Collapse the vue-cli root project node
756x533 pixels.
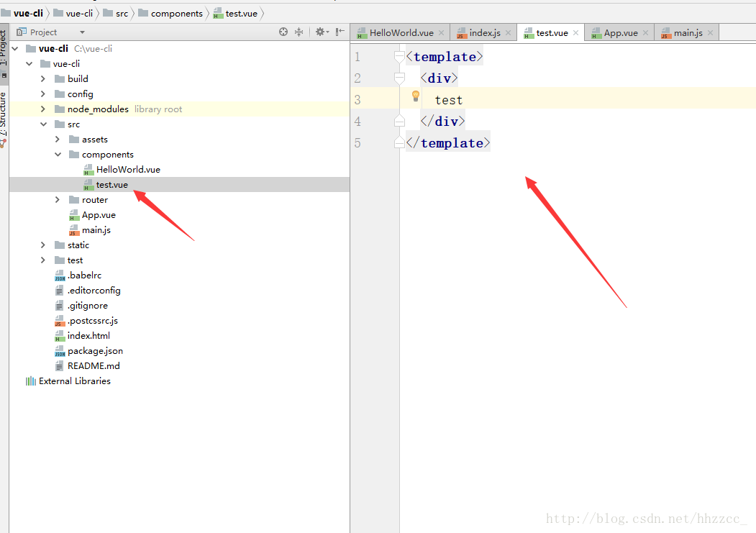click(x=15, y=49)
